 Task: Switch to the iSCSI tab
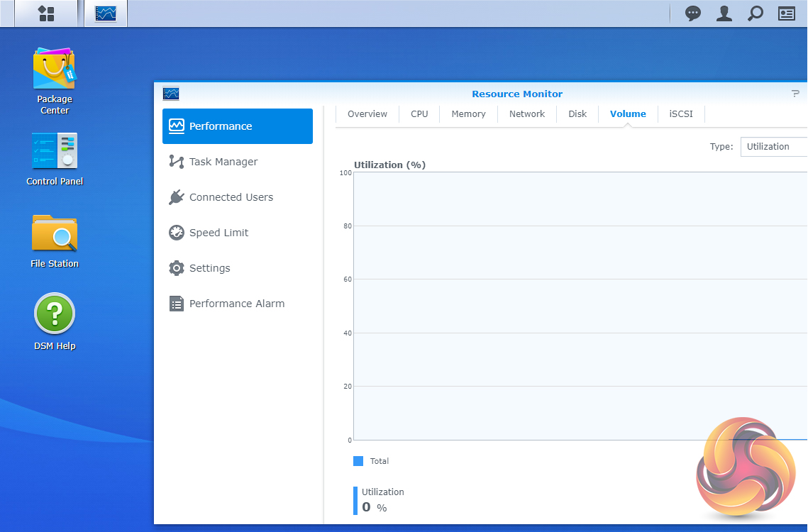[x=681, y=114]
